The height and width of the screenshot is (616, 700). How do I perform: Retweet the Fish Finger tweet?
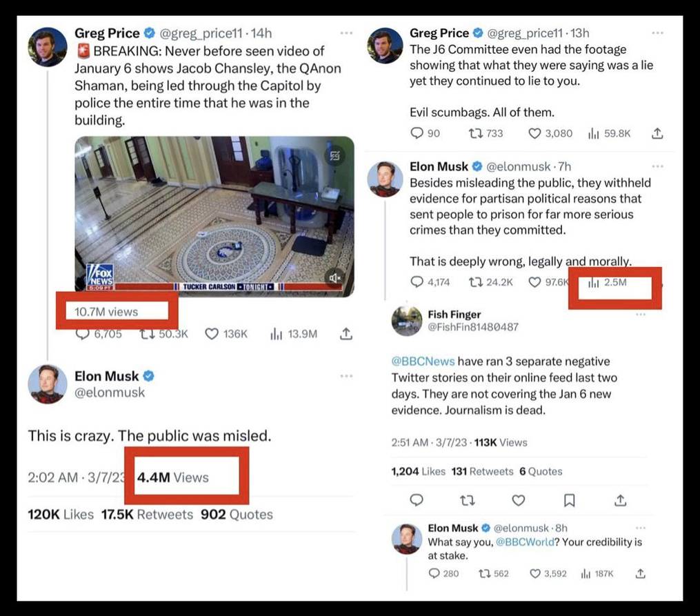(x=468, y=501)
